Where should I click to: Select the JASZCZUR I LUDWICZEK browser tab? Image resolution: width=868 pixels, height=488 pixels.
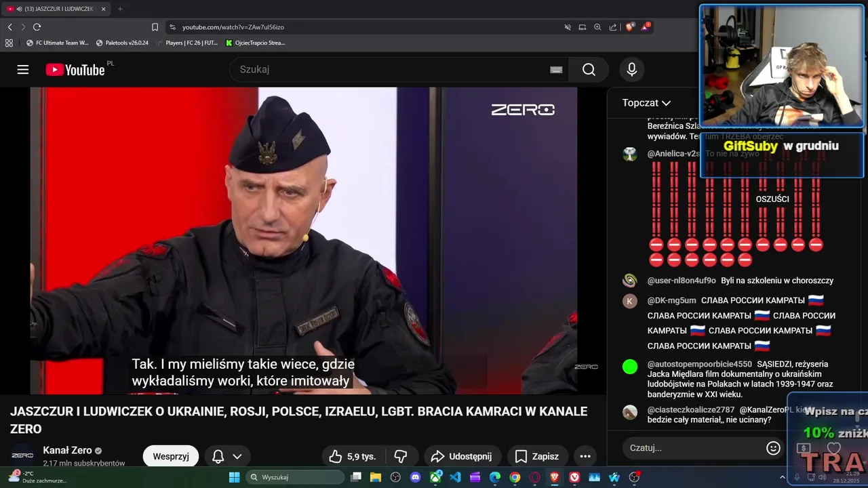(54, 9)
